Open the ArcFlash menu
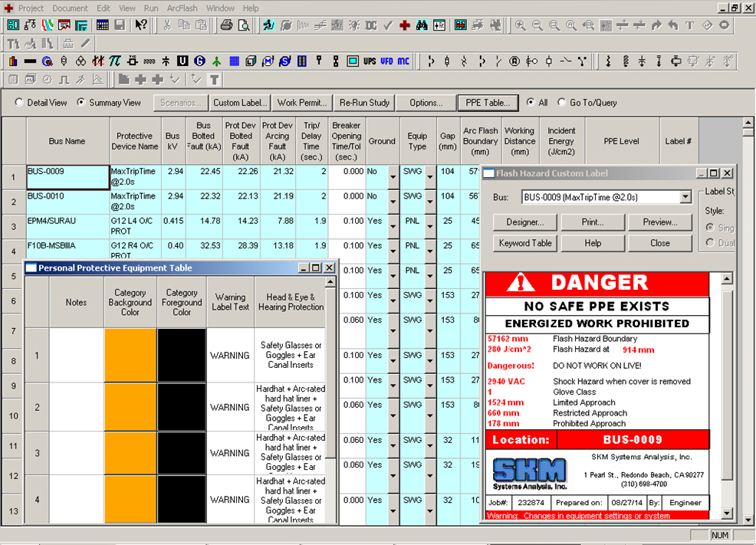 pyautogui.click(x=182, y=8)
